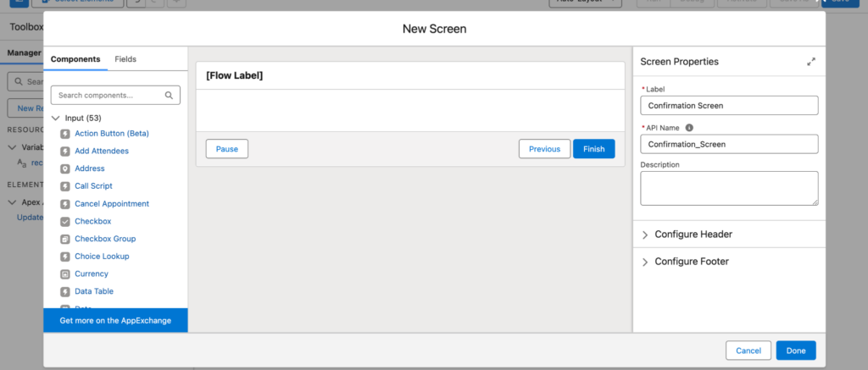Click the Add Attendees lightning icon
The width and height of the screenshot is (868, 370).
(x=65, y=151)
